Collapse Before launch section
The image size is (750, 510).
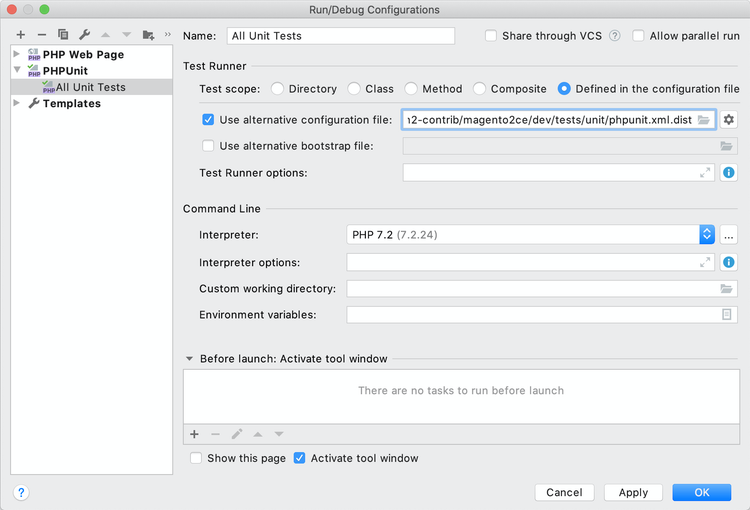(189, 359)
